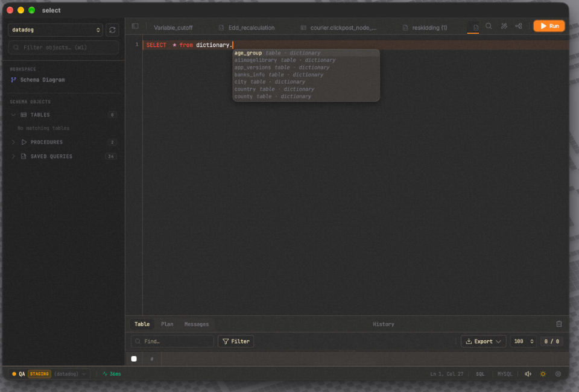Click the Procedures play icon
This screenshot has height=392, width=579.
(24, 142)
